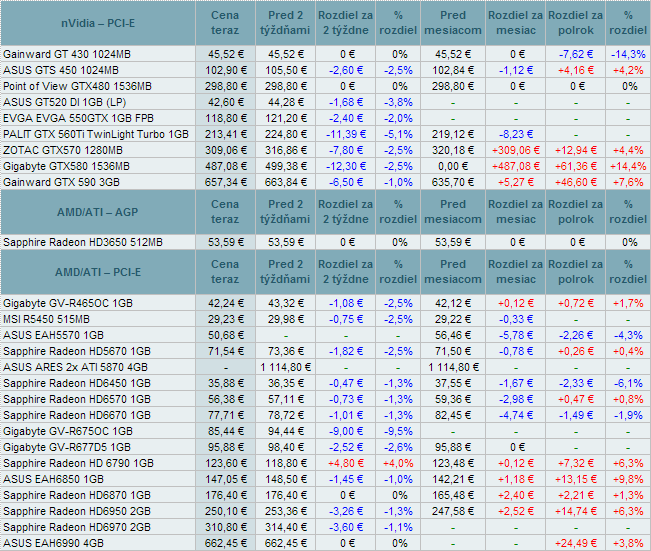Click the 662,45 € current price cell
651x551 pixels.
click(x=225, y=543)
